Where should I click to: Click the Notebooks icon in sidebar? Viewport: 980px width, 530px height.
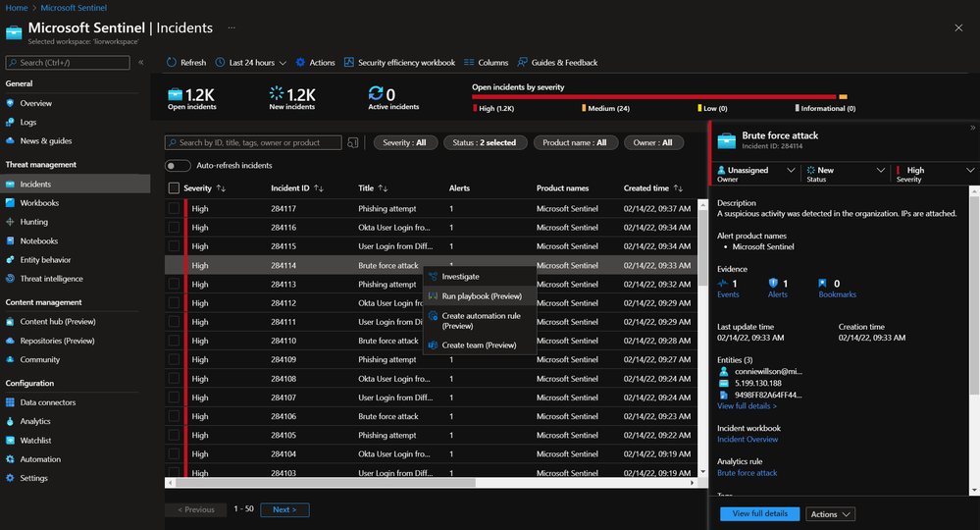(x=10, y=240)
